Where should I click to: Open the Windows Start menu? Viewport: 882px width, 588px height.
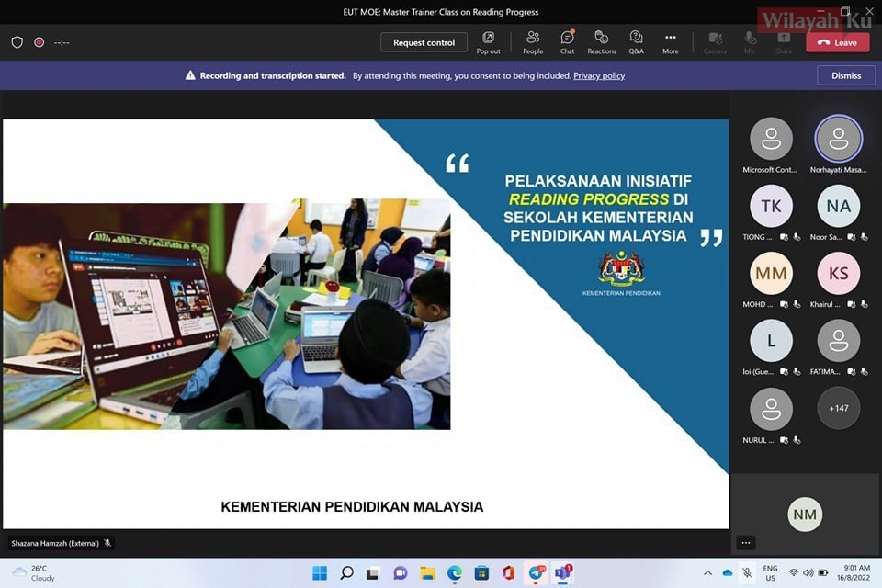[x=320, y=572]
